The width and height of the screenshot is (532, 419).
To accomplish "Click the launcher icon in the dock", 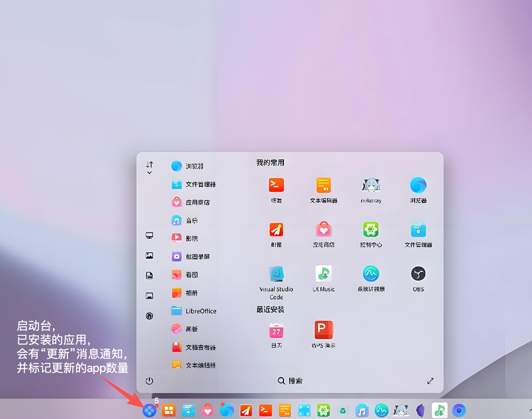I will point(149,410).
